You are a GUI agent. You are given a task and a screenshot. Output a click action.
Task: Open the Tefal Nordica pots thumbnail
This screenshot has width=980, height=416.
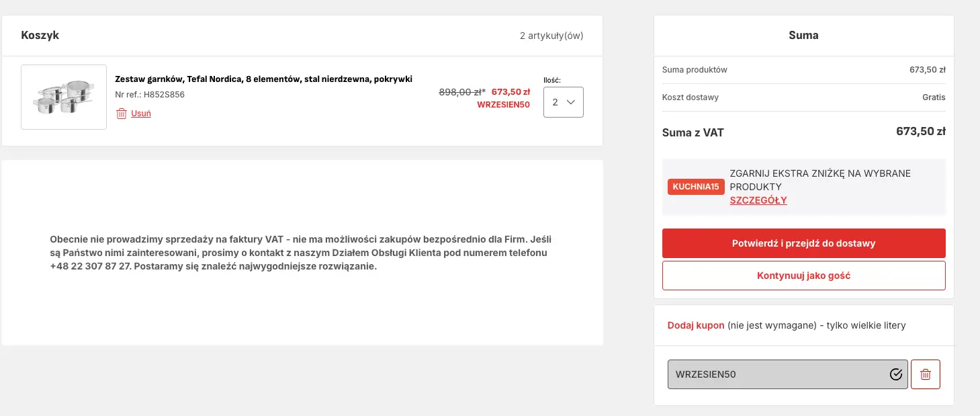(64, 97)
